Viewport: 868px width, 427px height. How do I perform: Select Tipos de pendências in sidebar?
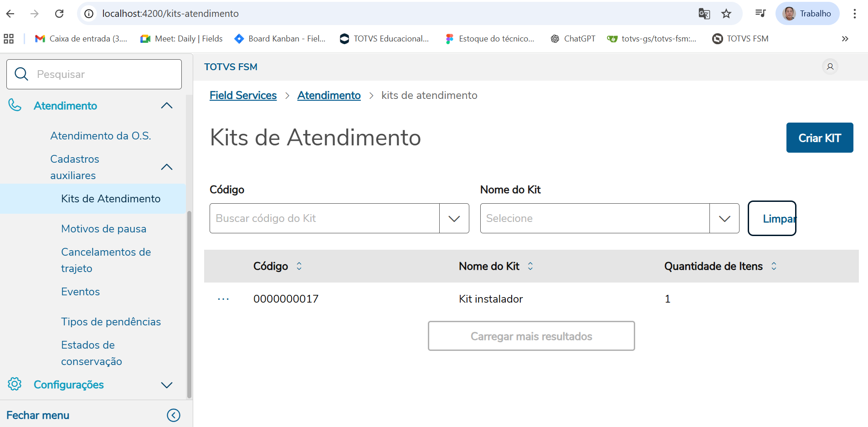point(111,322)
